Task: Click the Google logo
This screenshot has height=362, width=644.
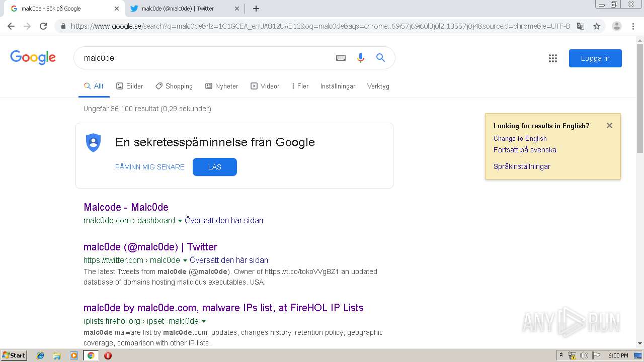Action: pos(33,58)
